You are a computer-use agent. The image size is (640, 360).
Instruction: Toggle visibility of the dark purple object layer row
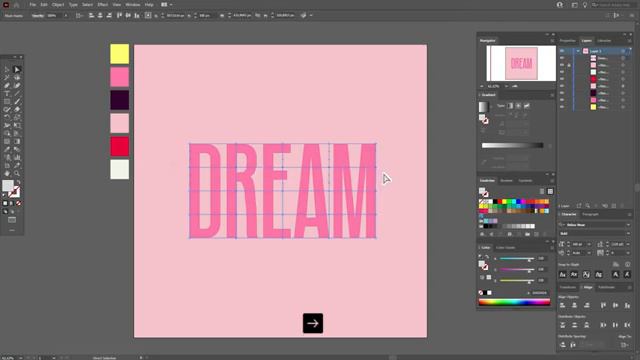562,93
